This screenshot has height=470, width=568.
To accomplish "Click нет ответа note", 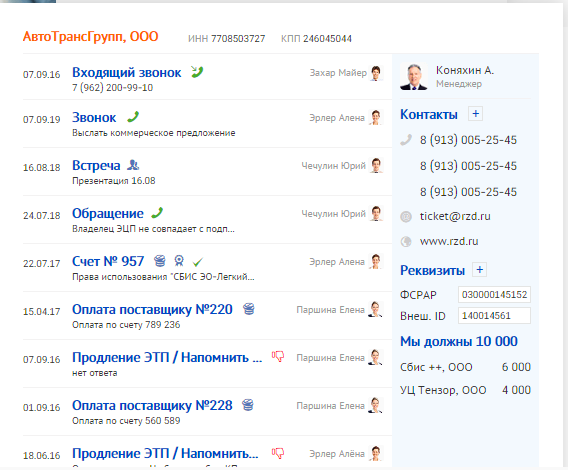I will (x=95, y=373).
